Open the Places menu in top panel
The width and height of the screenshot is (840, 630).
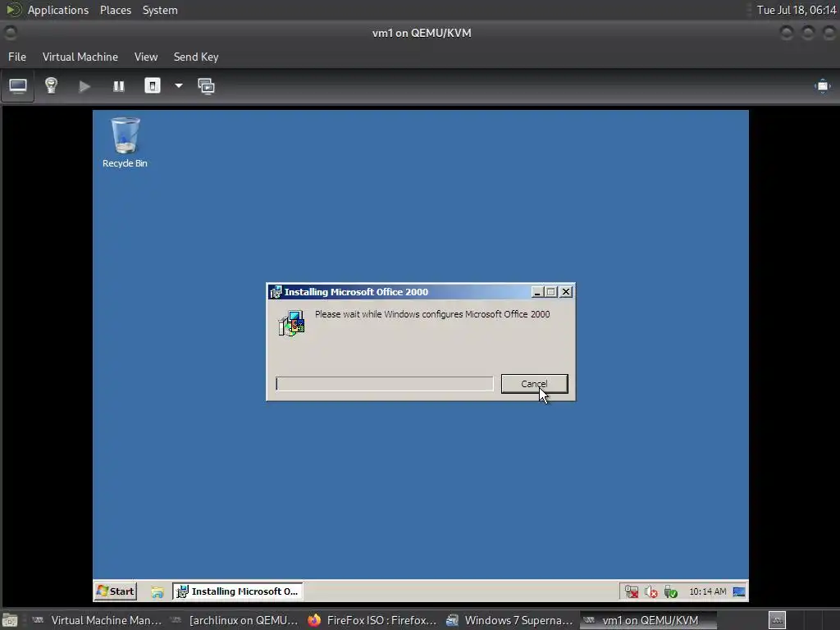coord(116,10)
